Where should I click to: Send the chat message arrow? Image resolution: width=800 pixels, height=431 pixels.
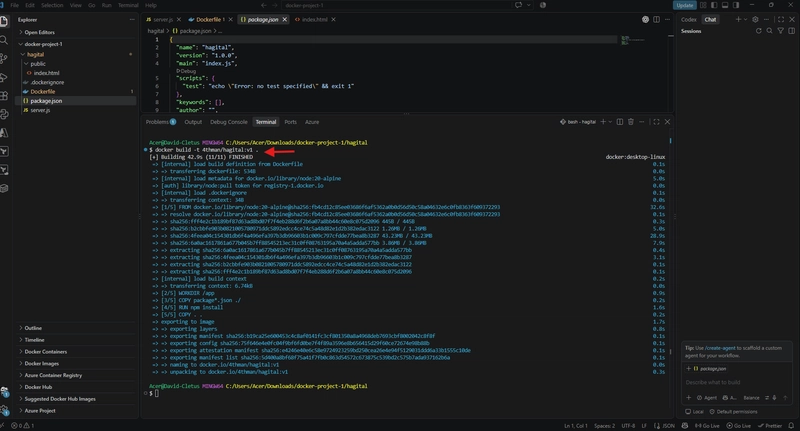click(x=785, y=398)
